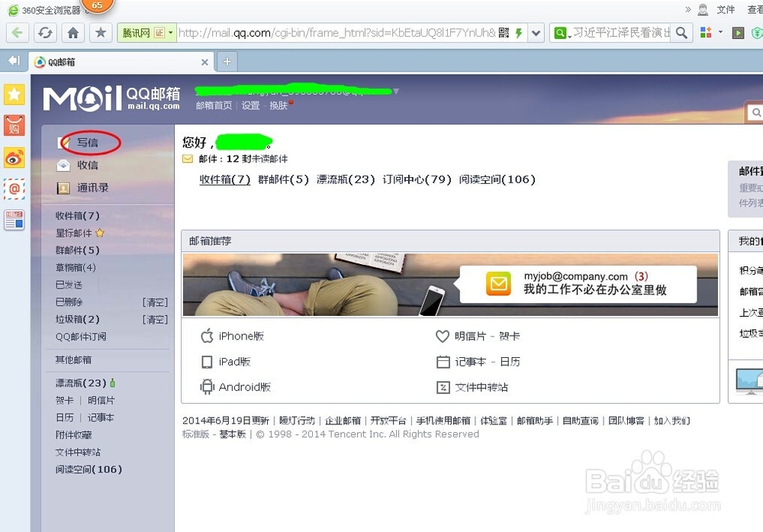Bookmark the page with the toolbar star icon

101,33
